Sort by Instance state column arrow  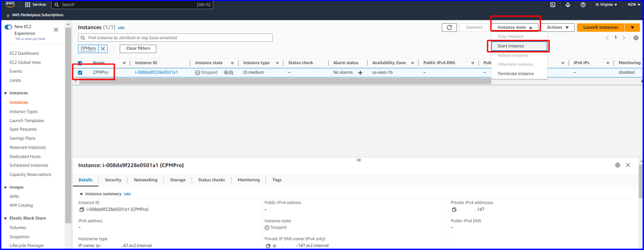click(x=232, y=63)
